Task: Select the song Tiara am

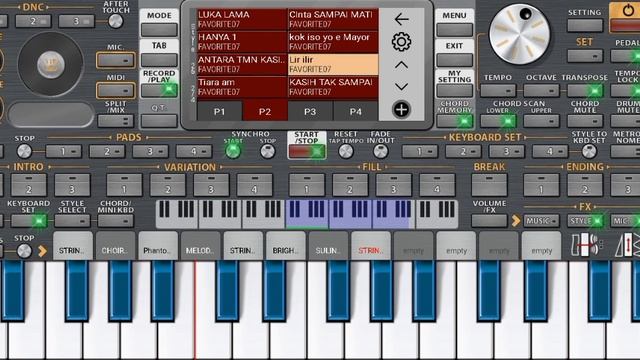Action: pos(242,87)
